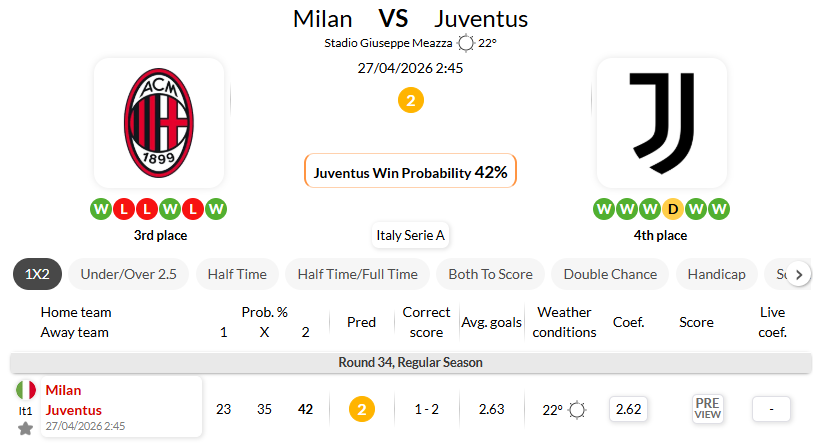
Task: Toggle the favorite star for Milan-Juventus match
Action: [x=25, y=428]
